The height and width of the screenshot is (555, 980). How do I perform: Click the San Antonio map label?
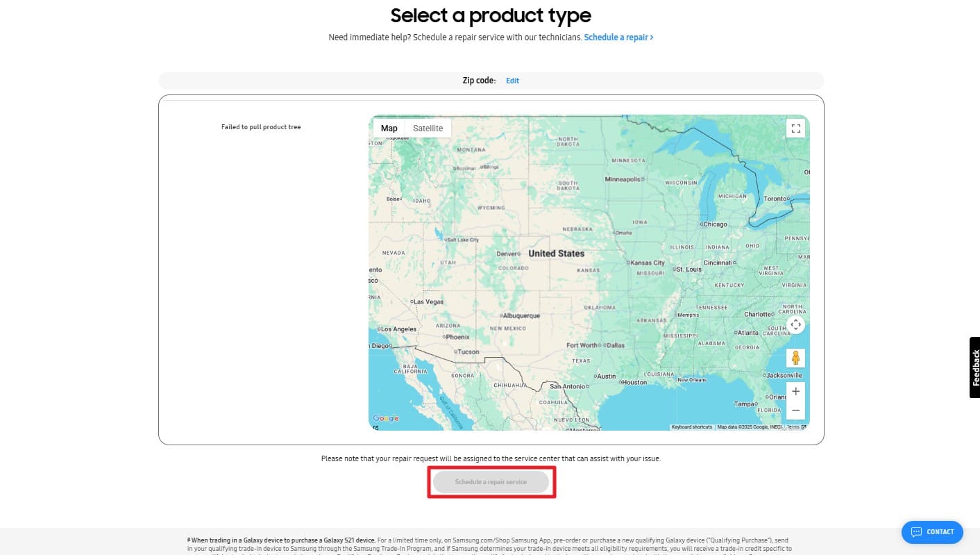(568, 386)
